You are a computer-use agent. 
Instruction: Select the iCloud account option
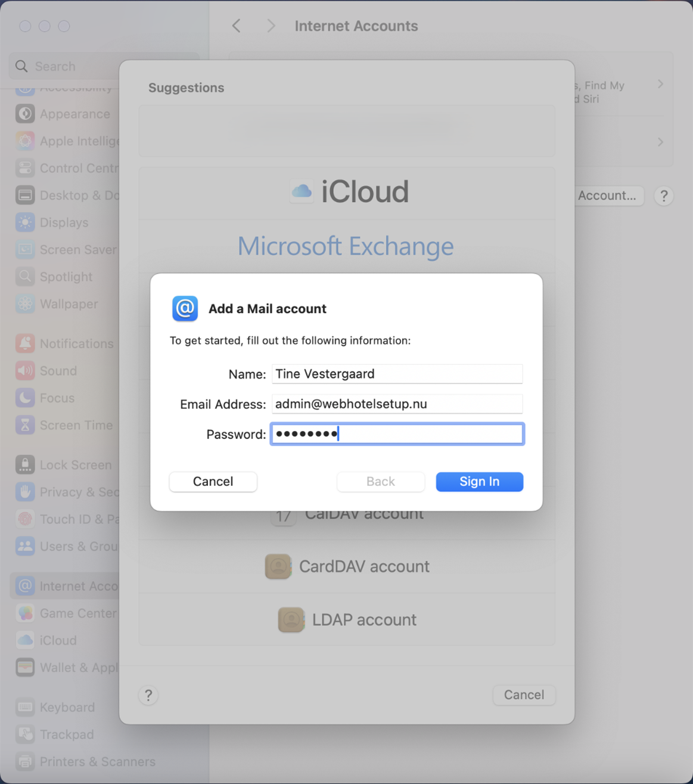pos(347,193)
